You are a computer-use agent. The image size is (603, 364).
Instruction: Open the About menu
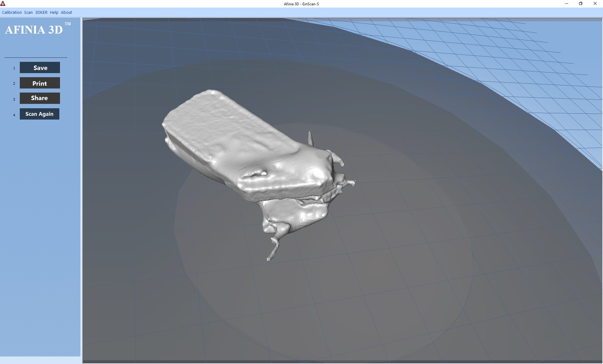click(x=66, y=13)
